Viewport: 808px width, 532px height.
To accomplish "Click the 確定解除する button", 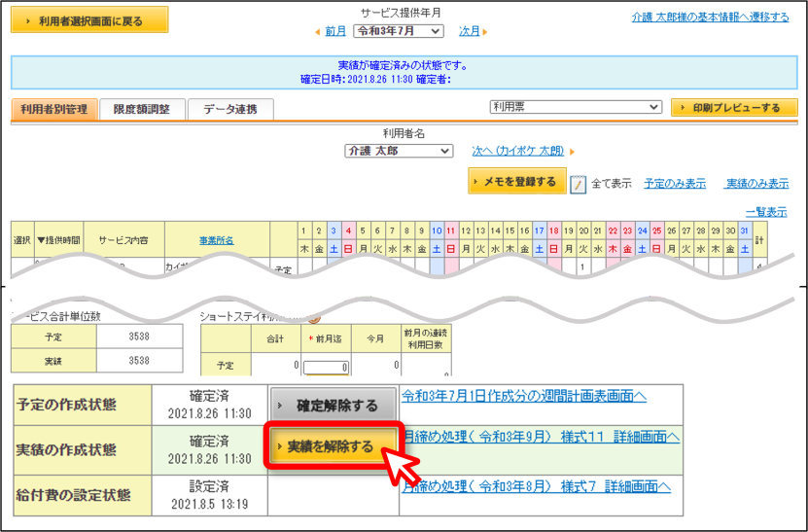I will (334, 406).
